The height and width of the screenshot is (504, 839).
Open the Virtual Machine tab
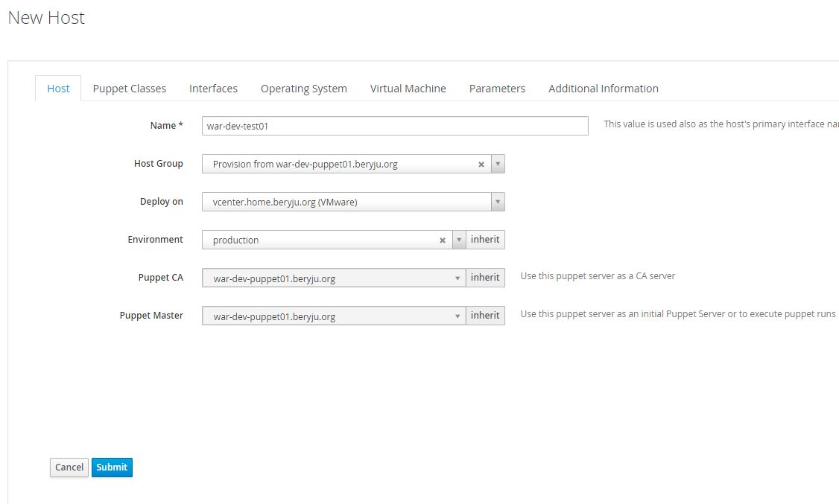click(x=408, y=88)
